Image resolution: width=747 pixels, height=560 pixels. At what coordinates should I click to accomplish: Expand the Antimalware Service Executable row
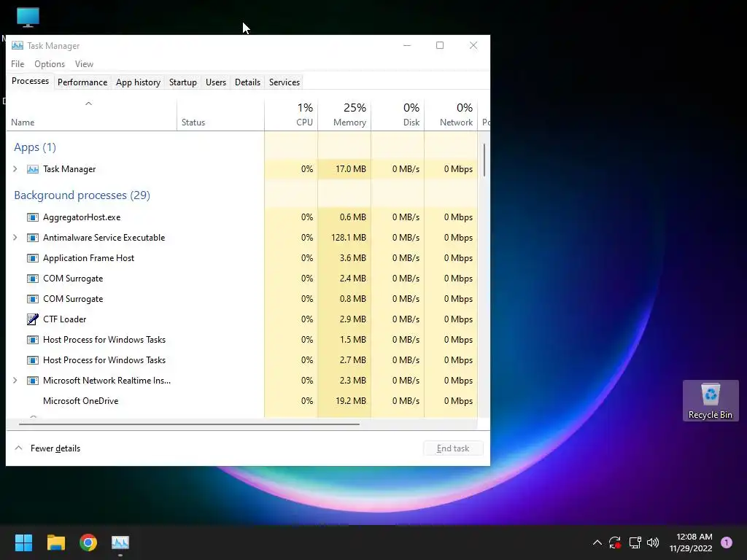click(x=15, y=238)
